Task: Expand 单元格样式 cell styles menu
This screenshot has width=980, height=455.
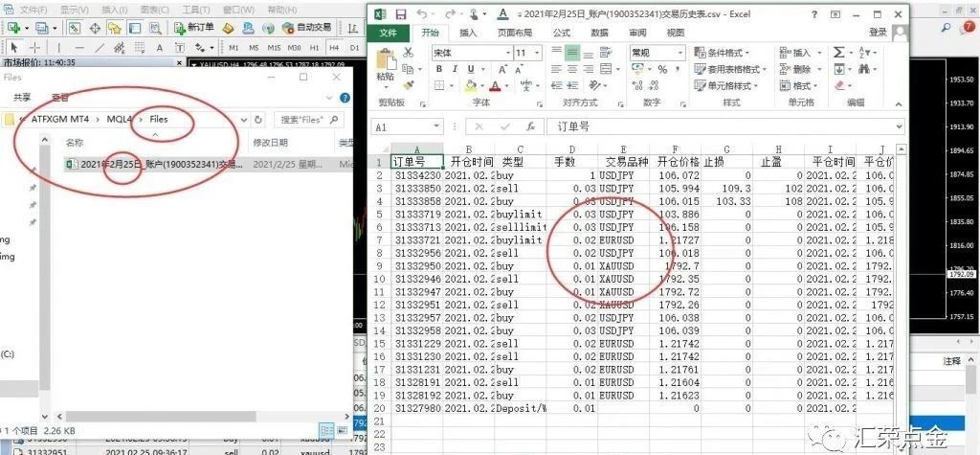Action: click(x=726, y=86)
